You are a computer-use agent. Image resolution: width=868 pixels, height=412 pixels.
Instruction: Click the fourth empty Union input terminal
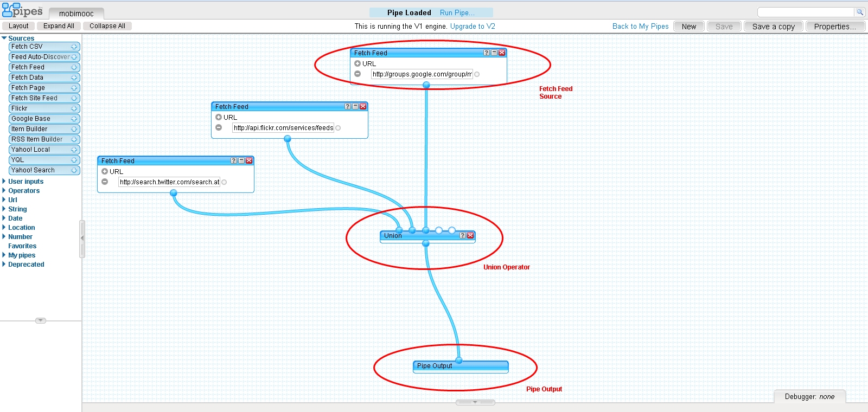click(439, 230)
